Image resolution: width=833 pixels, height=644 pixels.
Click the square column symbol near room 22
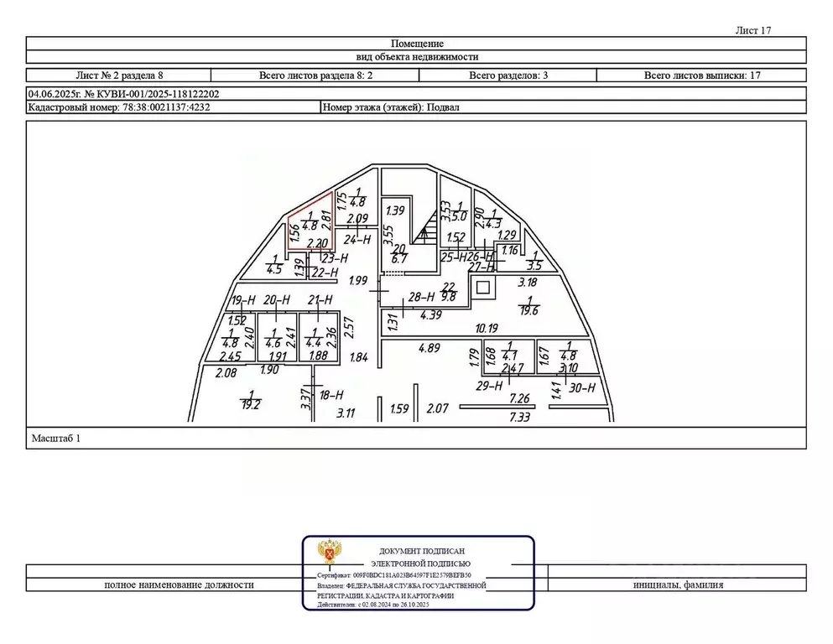tap(482, 290)
